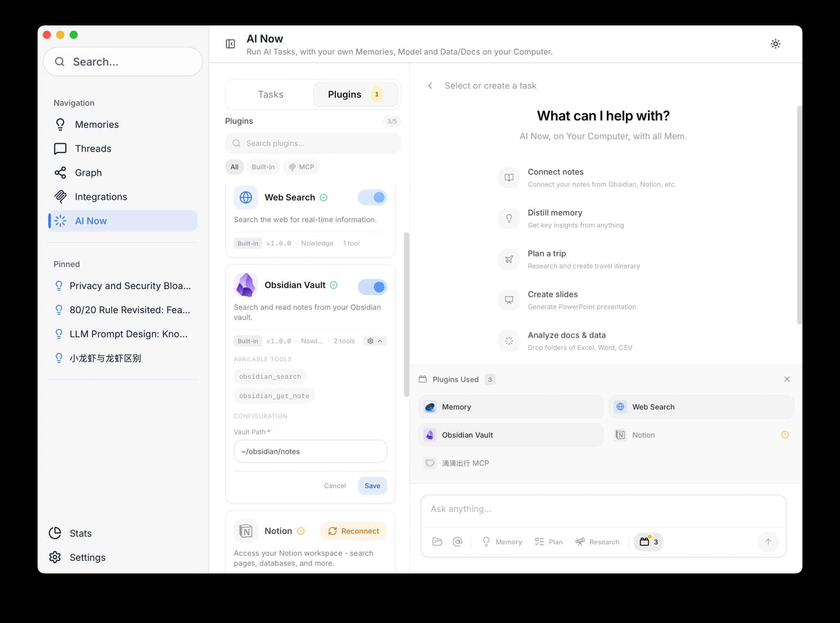Save the Obsidian vault configuration
The image size is (840, 623).
372,486
